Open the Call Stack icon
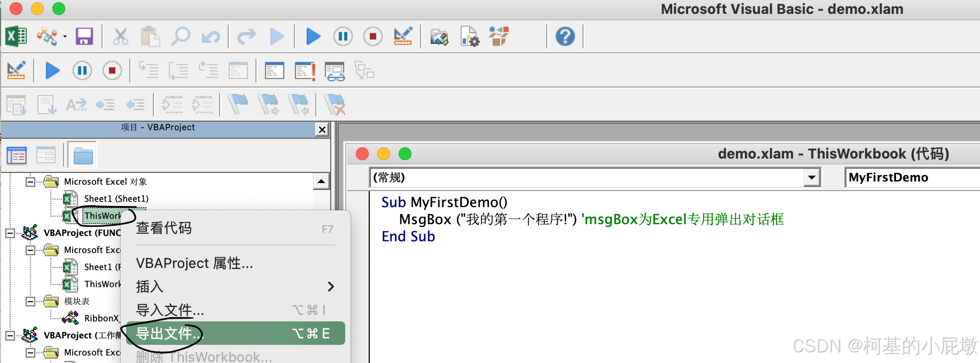980x363 pixels. click(364, 70)
